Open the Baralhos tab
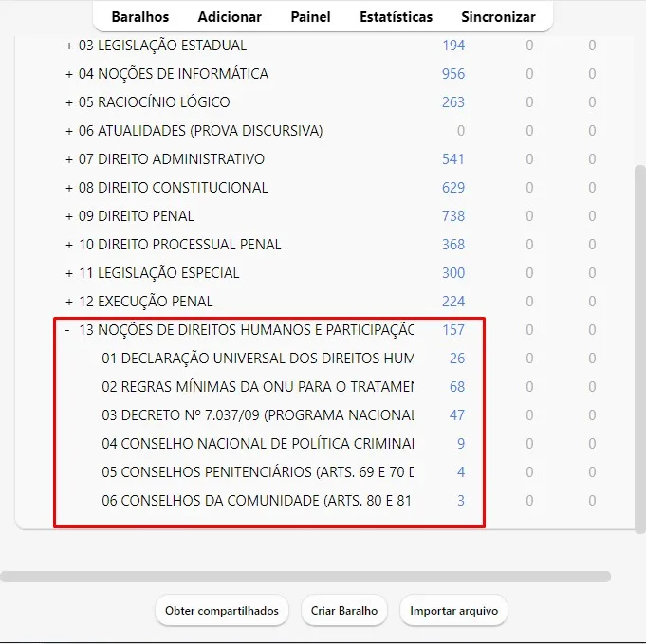 [140, 17]
